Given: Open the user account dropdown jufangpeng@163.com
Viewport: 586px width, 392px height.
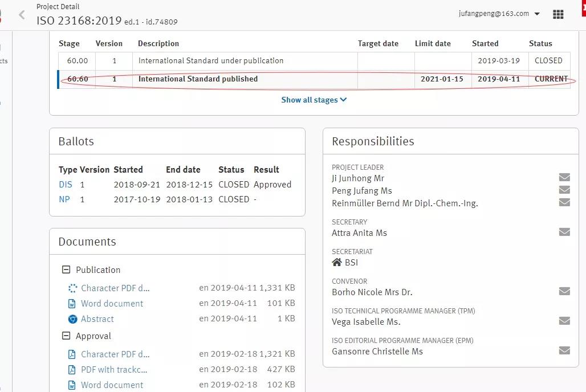Looking at the screenshot, I should point(499,14).
